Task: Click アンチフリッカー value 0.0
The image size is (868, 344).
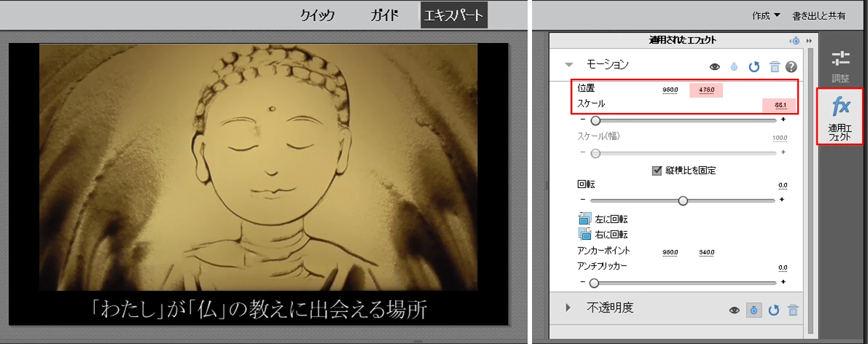Action: click(783, 268)
